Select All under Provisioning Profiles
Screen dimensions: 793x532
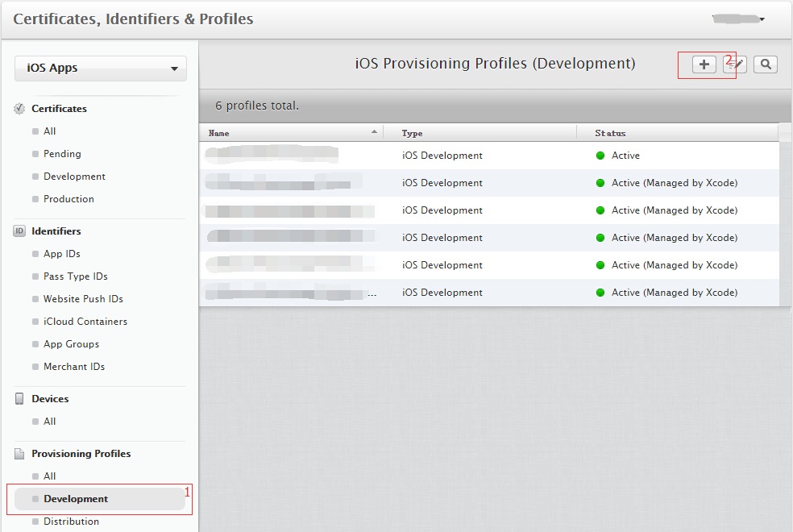(x=50, y=476)
